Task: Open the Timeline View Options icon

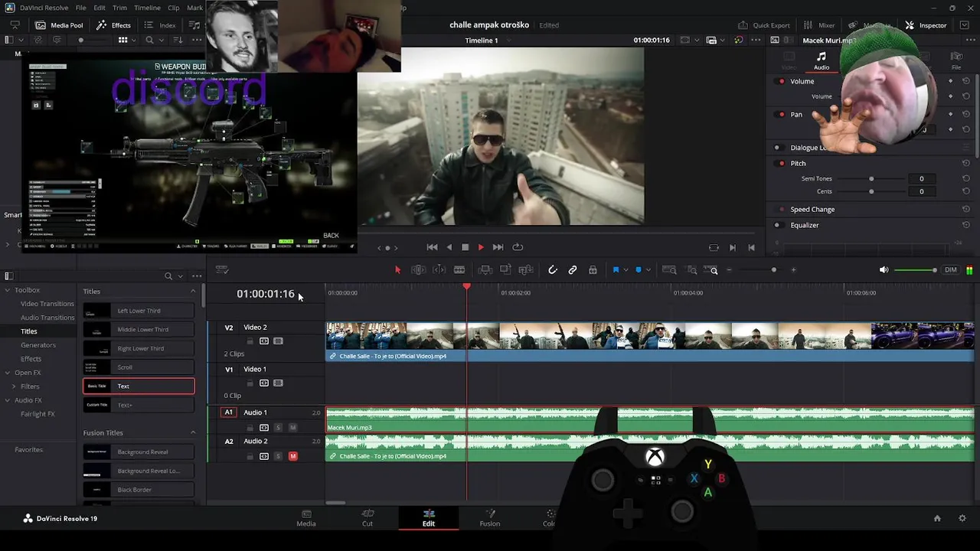Action: (222, 269)
